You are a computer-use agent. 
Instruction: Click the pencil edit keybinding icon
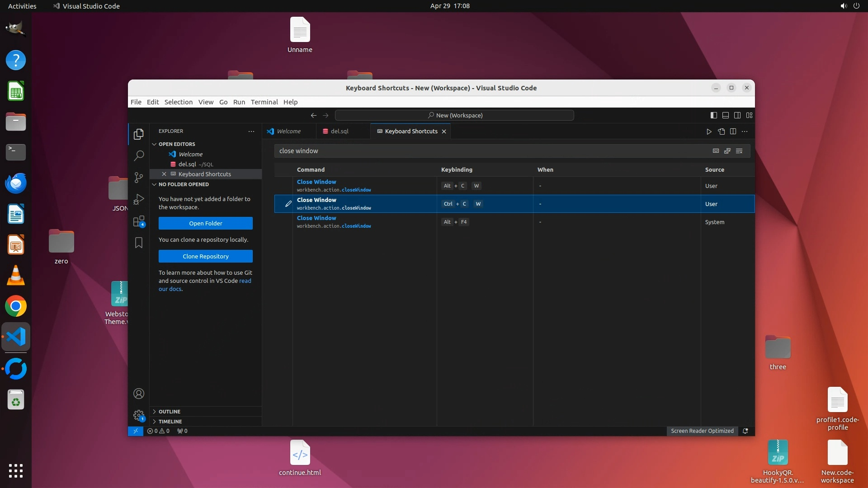288,204
